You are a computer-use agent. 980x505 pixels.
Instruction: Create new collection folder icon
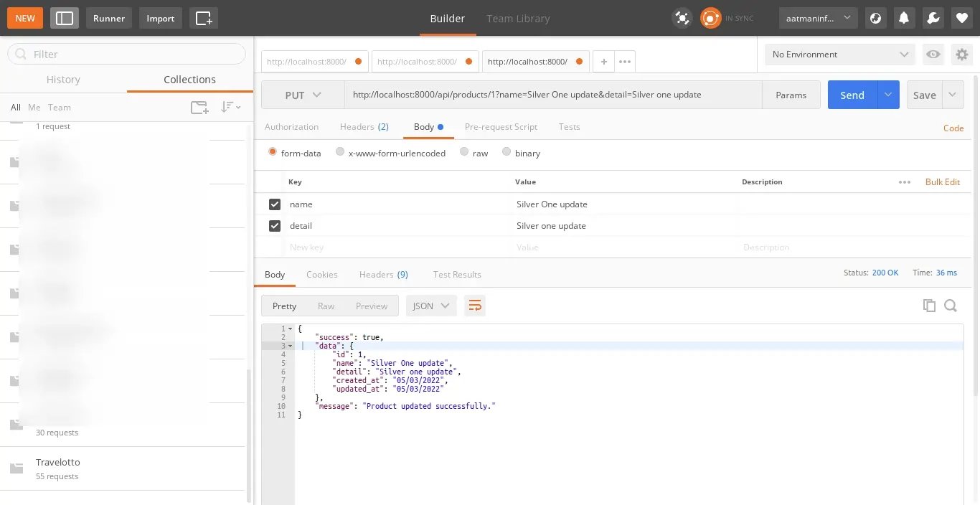[199, 108]
